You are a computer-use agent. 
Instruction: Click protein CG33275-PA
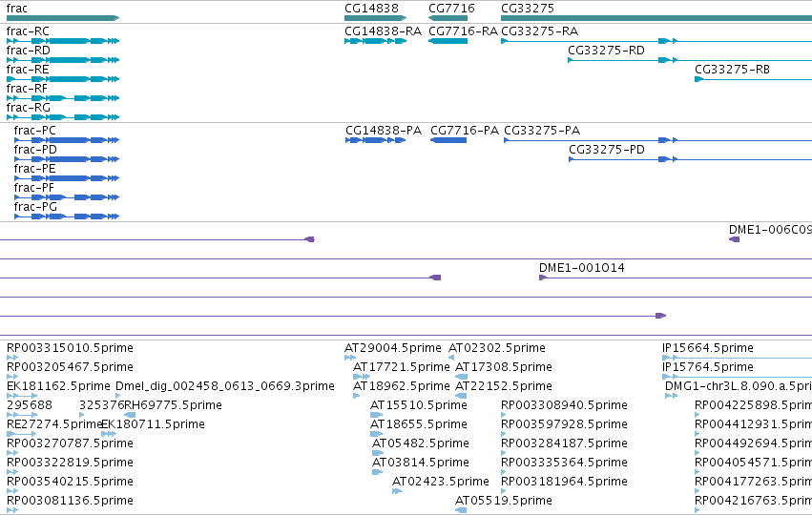click(x=657, y=140)
